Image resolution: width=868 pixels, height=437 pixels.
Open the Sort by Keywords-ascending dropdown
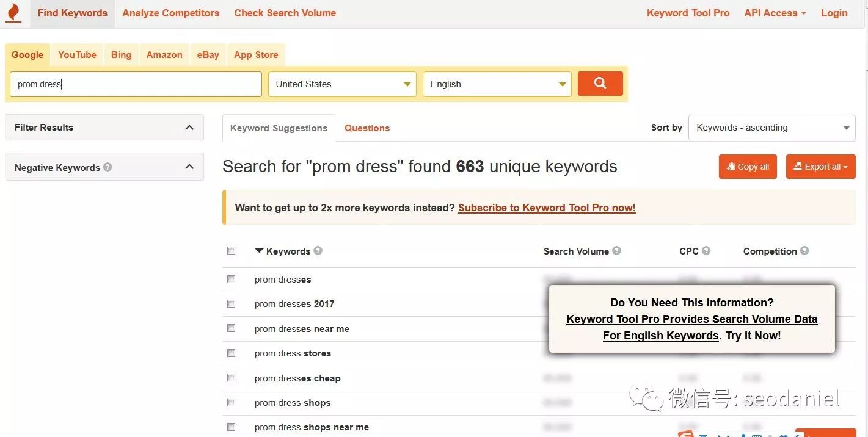[772, 128]
